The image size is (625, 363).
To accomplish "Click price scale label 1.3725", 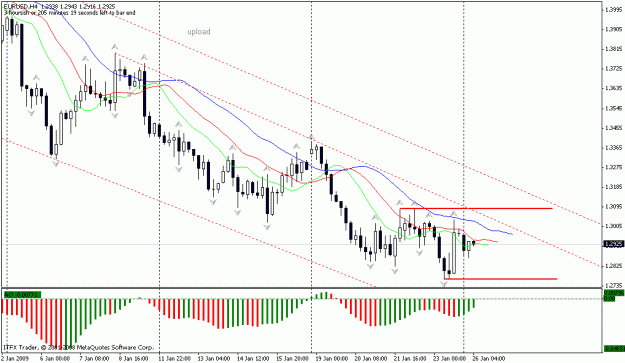I will pos(614,69).
